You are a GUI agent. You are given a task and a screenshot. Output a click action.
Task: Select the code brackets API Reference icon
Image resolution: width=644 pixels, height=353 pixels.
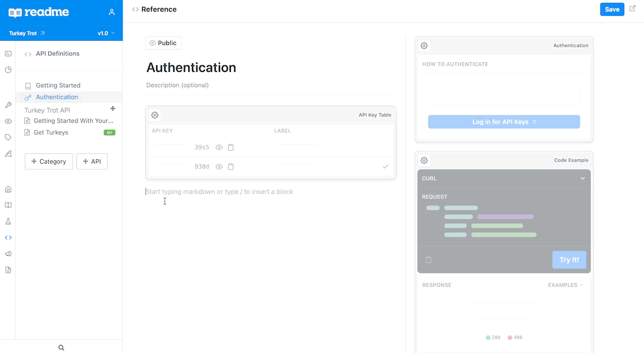pos(8,237)
